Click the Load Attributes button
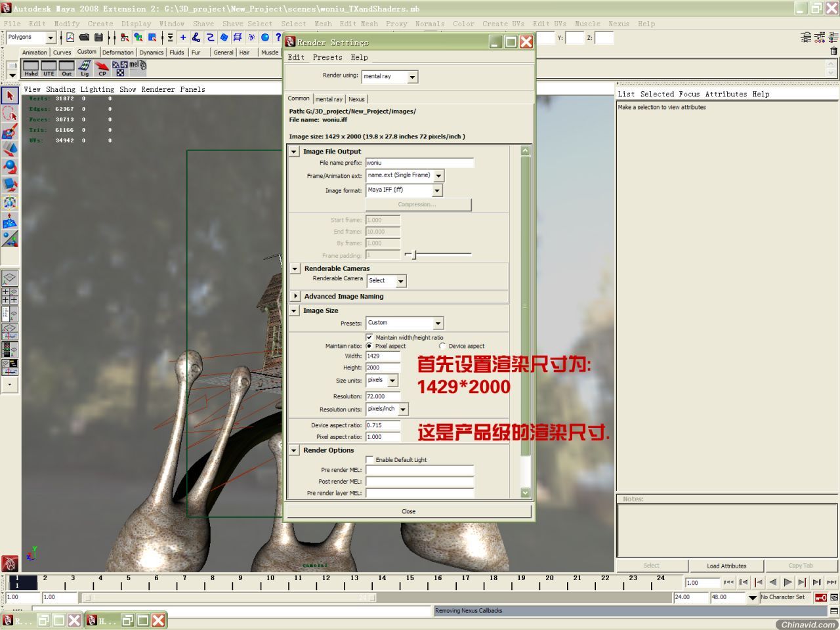The image size is (840, 630). (x=726, y=566)
